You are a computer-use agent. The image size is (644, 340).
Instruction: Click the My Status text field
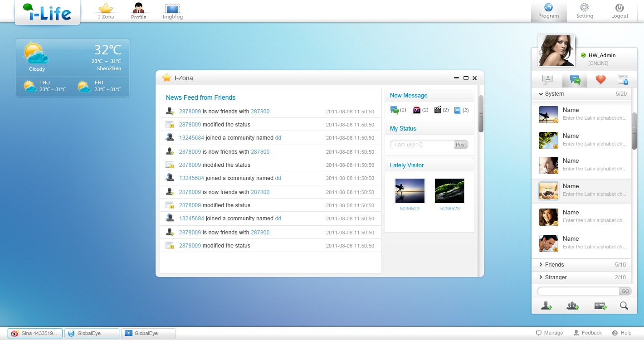(x=423, y=145)
